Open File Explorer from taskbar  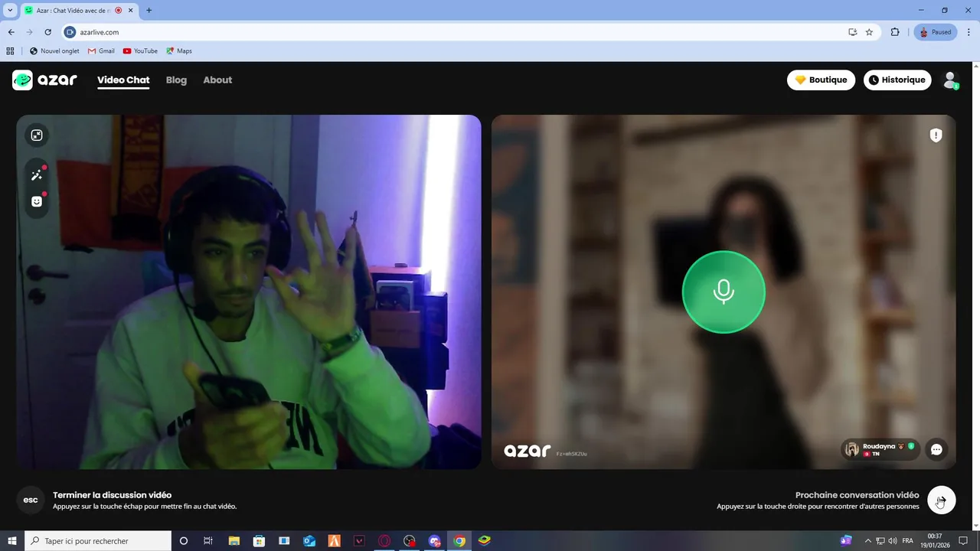(234, 541)
